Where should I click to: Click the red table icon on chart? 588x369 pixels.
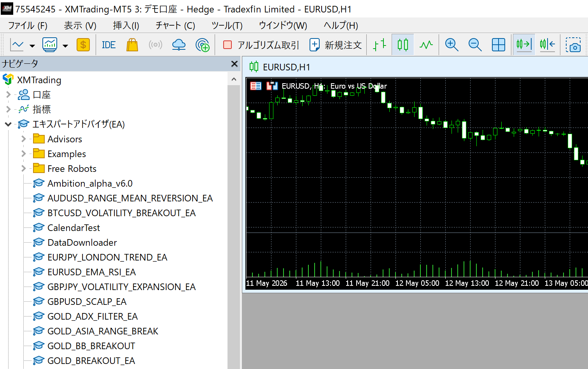pyautogui.click(x=256, y=86)
